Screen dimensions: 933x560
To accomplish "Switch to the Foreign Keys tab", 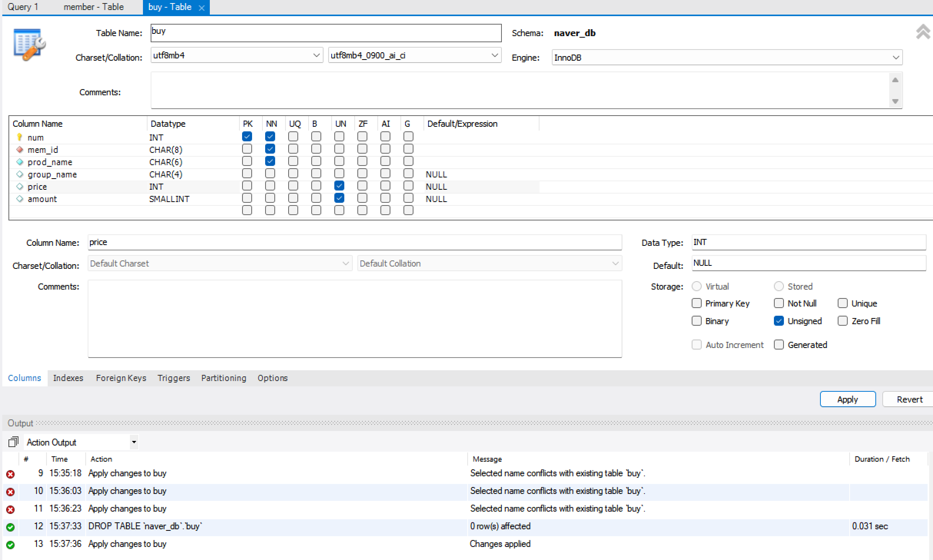I will point(121,378).
